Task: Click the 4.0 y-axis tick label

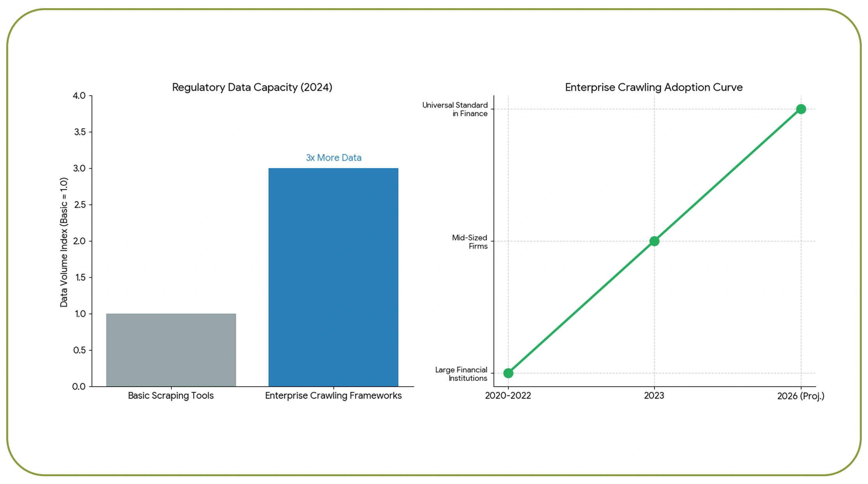Action: (79, 96)
